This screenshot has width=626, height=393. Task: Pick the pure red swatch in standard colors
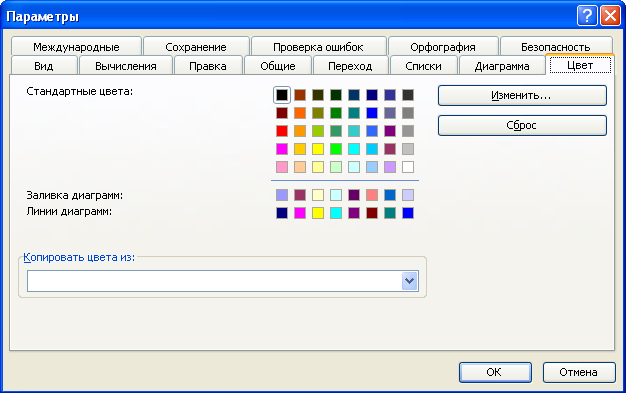point(282,131)
